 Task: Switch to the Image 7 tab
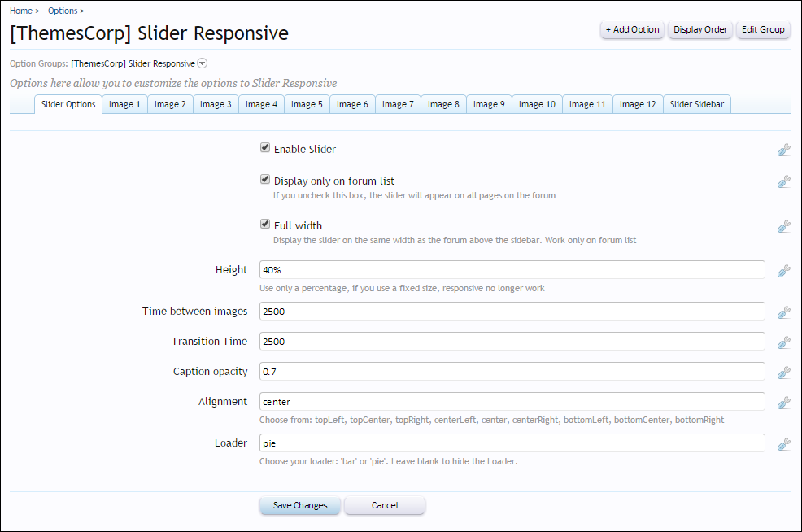pyautogui.click(x=398, y=104)
